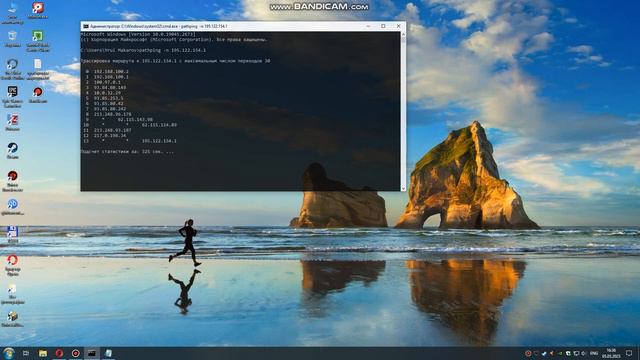Open Opera browser from the taskbar
Viewport: 640px width, 360px height.
(59, 353)
